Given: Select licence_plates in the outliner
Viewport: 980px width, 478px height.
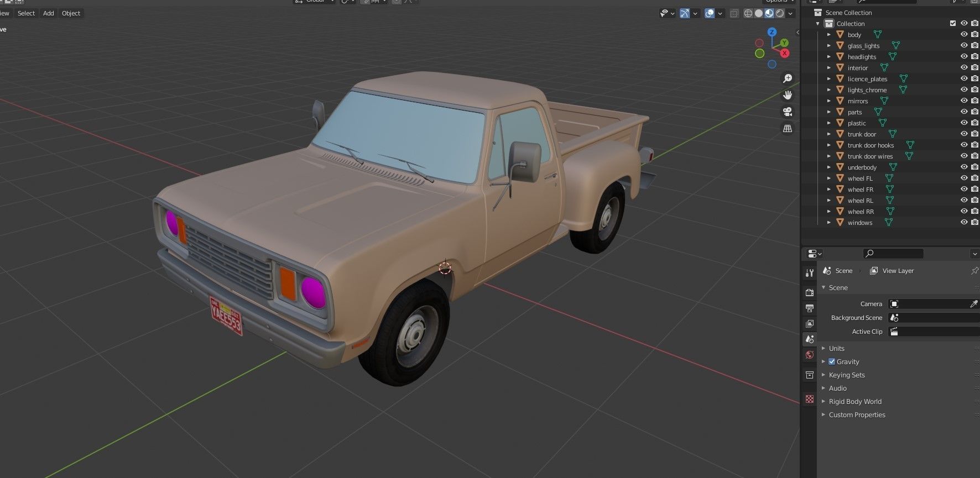Looking at the screenshot, I should [x=867, y=78].
